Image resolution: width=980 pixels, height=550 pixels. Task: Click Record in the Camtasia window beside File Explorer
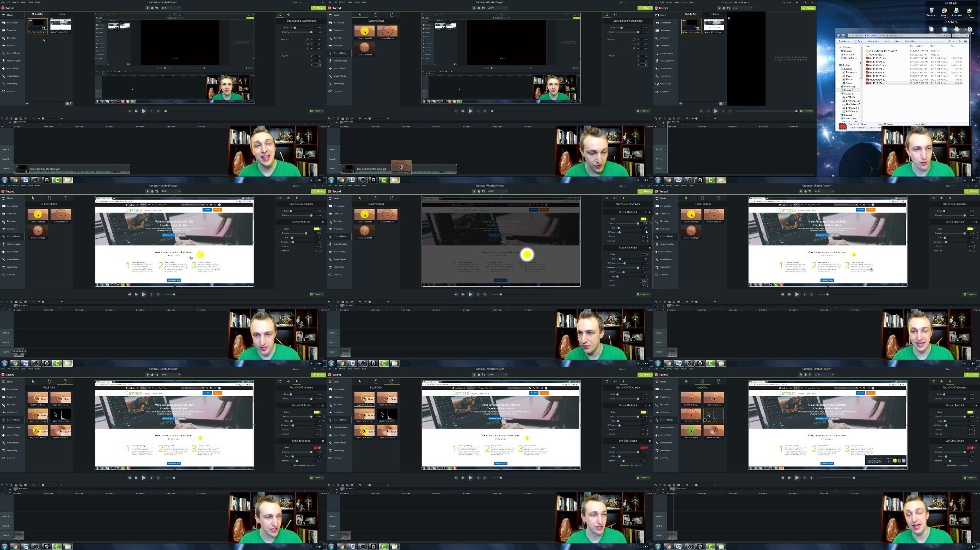[661, 8]
